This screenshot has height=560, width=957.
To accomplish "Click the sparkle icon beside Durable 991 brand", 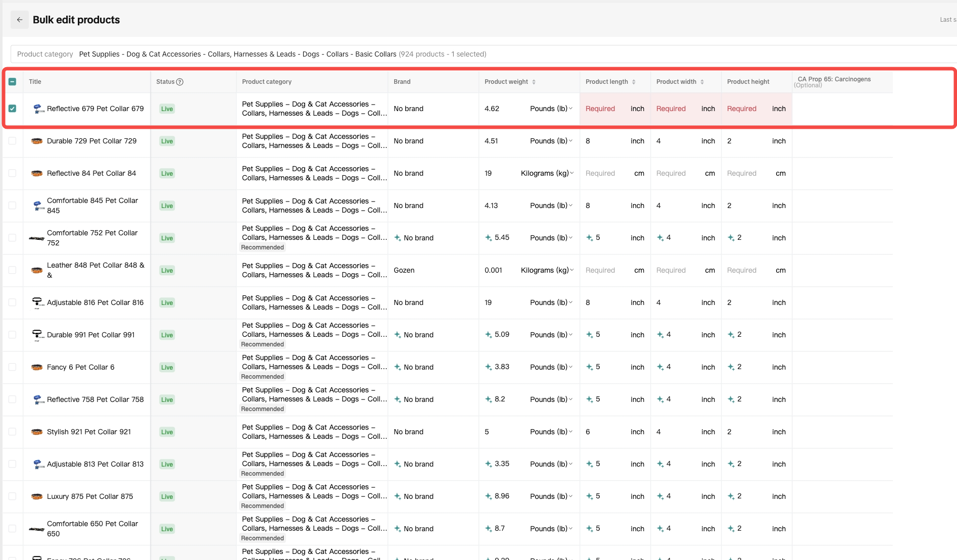I will click(x=398, y=335).
